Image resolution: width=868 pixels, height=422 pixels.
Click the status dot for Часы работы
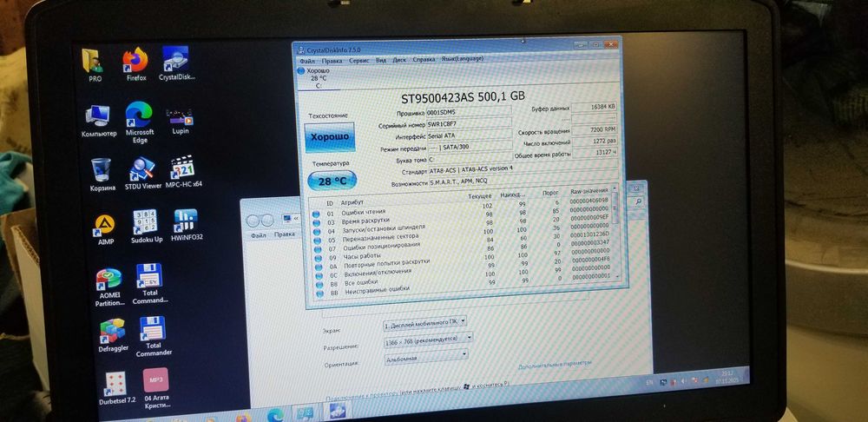point(318,258)
